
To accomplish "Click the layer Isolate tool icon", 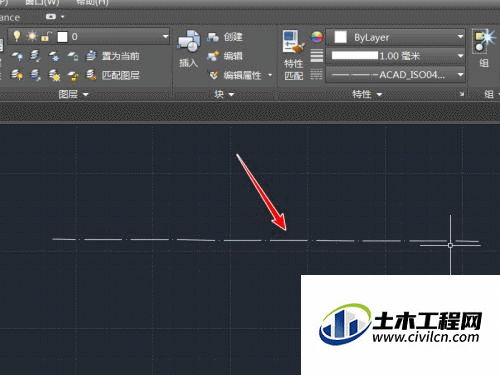I will tap(35, 56).
